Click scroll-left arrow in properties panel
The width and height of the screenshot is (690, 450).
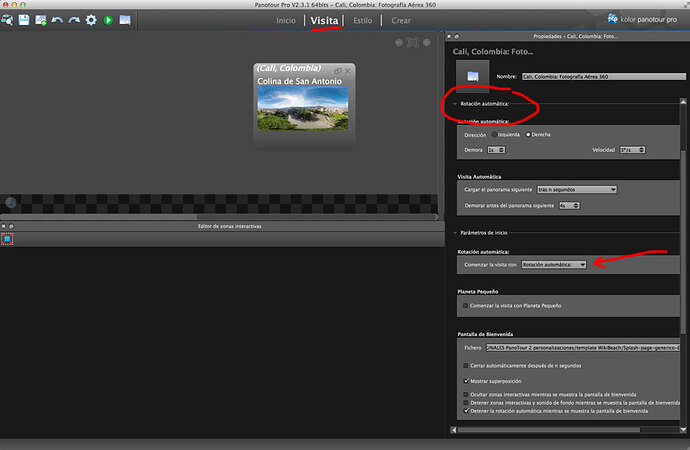pyautogui.click(x=454, y=430)
